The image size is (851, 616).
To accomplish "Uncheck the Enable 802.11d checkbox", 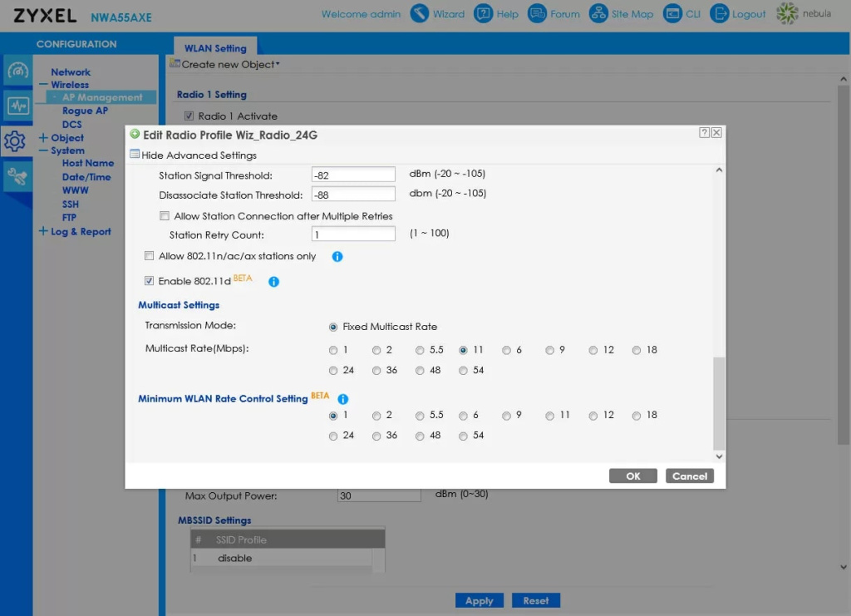I will coord(150,281).
